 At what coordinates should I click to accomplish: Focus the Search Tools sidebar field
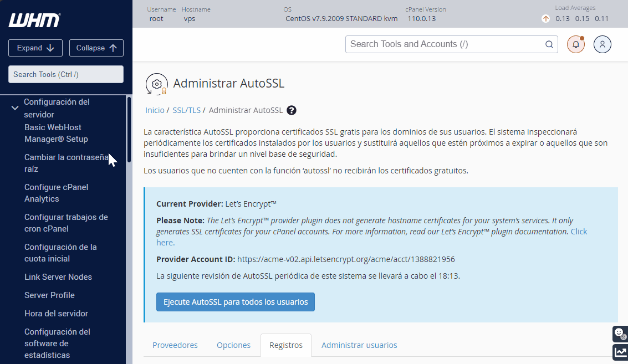pos(66,74)
